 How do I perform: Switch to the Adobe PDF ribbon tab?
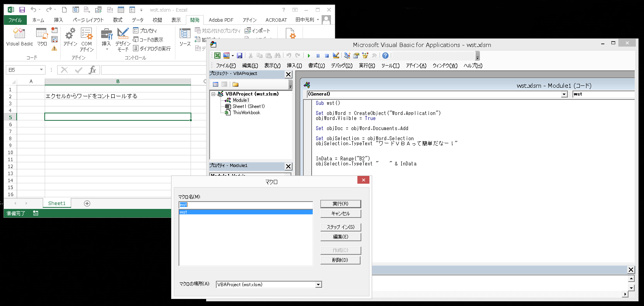[221, 20]
